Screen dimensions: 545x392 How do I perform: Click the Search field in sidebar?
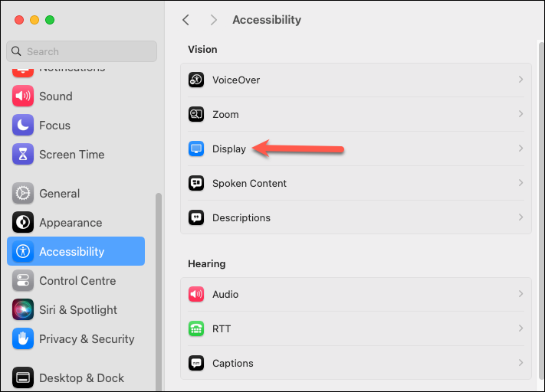click(x=82, y=51)
